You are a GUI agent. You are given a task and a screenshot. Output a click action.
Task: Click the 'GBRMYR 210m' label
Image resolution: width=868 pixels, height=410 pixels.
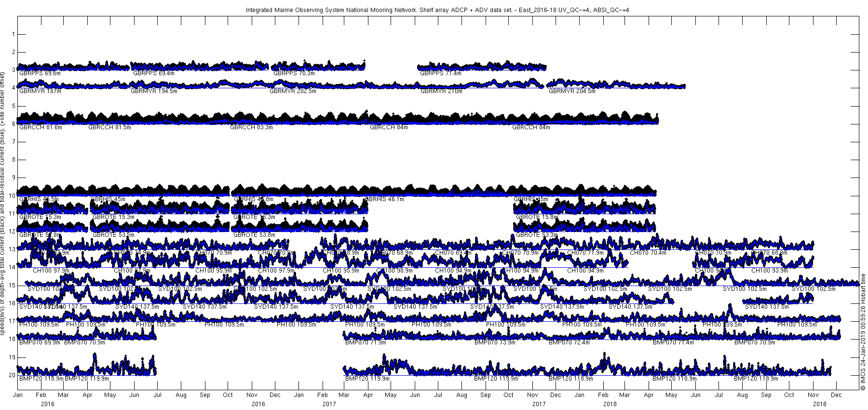coord(441,91)
